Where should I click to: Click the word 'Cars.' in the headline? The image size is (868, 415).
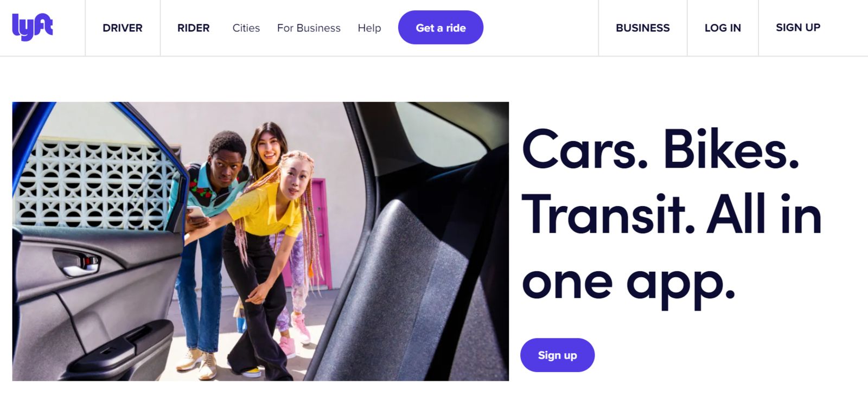(585, 149)
